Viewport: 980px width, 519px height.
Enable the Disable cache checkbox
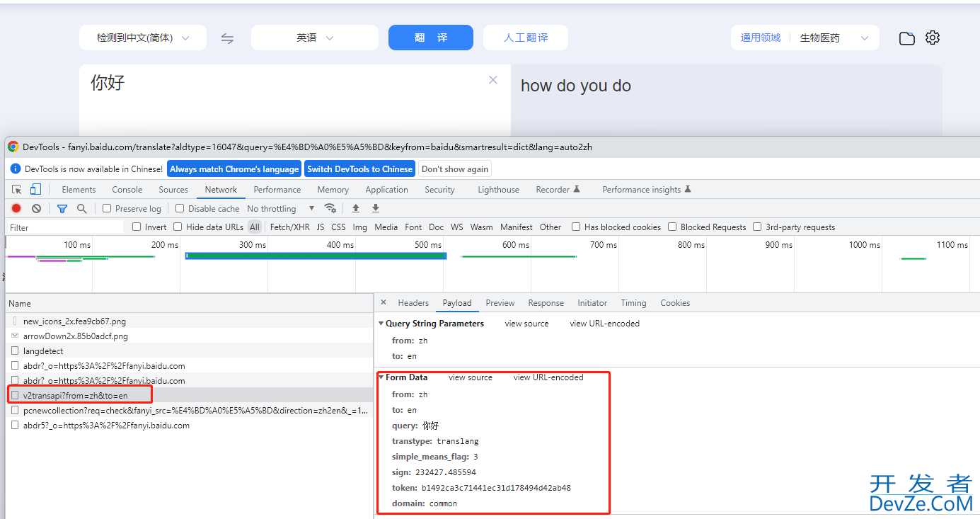point(180,208)
